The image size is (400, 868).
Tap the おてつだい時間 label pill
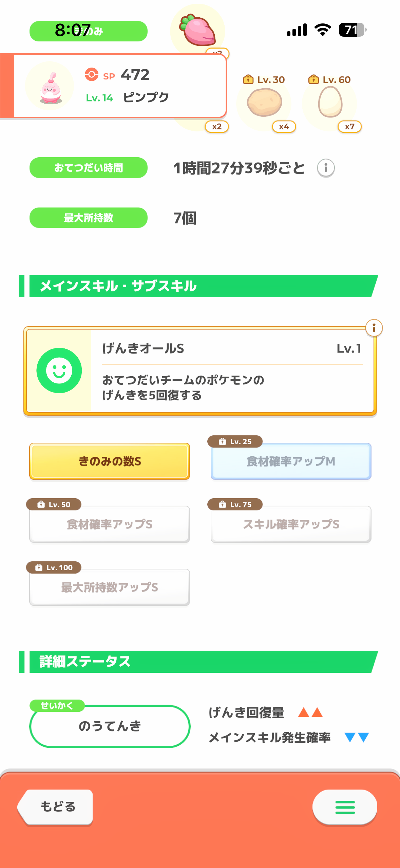point(88,168)
